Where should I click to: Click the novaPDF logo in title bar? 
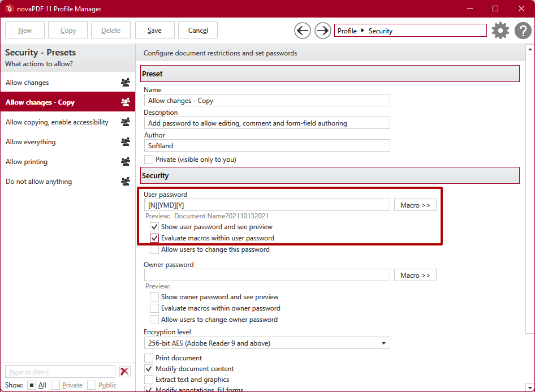point(9,8)
